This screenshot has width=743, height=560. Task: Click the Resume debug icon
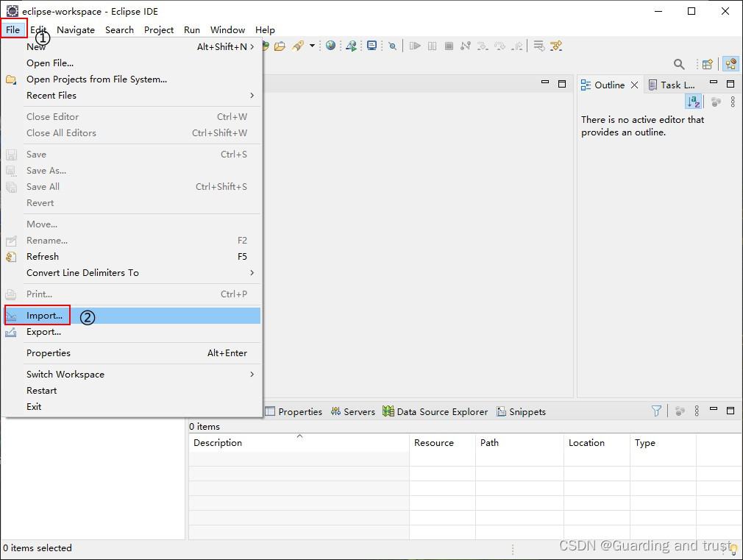click(x=415, y=46)
